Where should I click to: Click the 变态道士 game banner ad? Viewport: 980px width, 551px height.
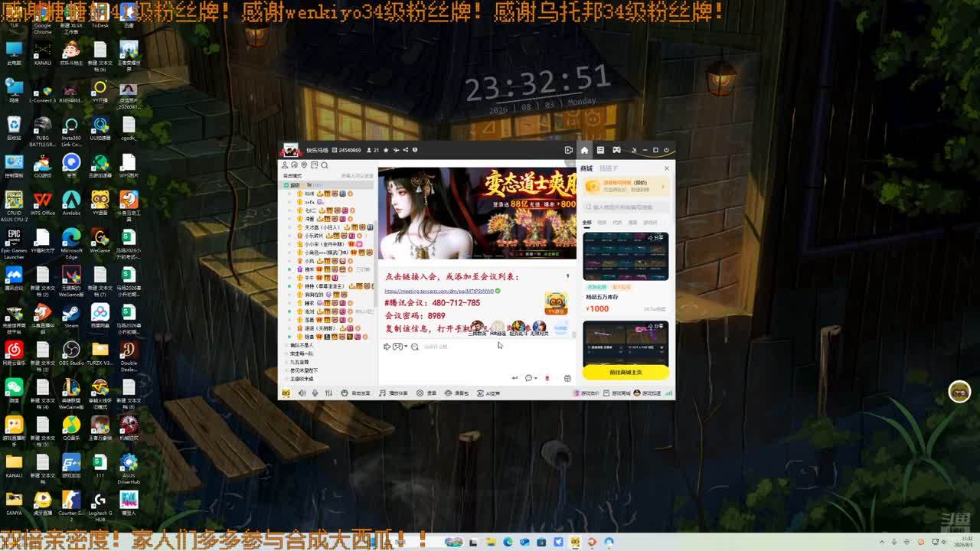[477, 213]
